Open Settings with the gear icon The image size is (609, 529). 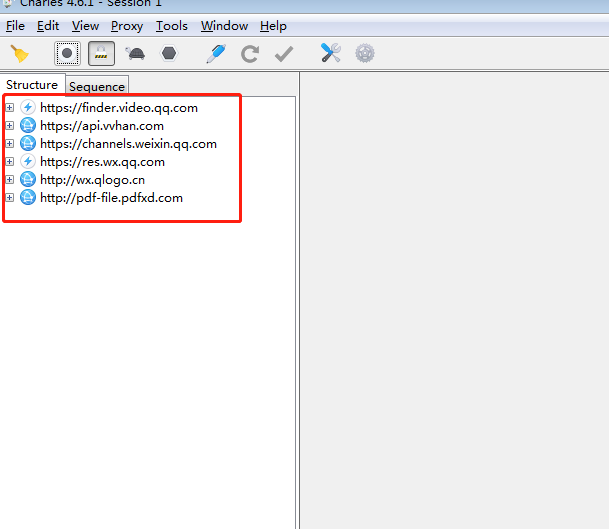tap(365, 53)
